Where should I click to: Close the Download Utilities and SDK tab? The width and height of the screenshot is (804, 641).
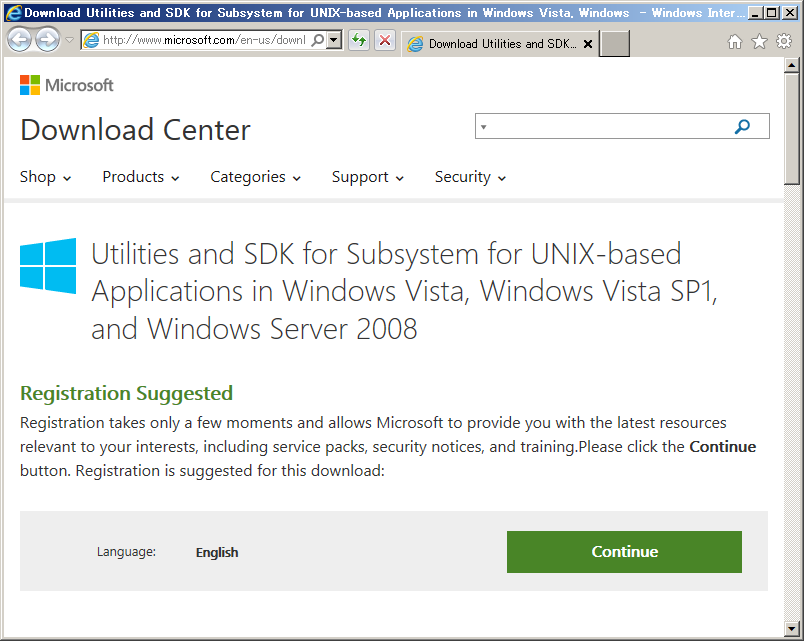(587, 44)
